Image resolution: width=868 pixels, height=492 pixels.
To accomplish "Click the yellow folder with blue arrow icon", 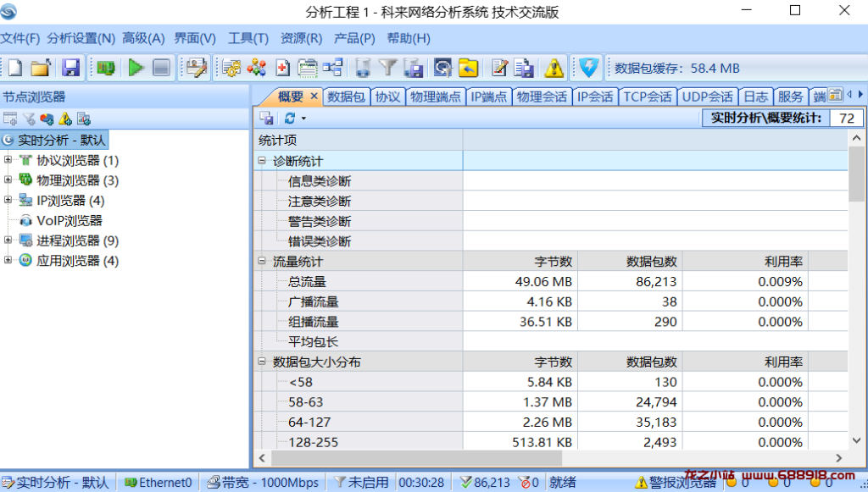I will pos(468,68).
